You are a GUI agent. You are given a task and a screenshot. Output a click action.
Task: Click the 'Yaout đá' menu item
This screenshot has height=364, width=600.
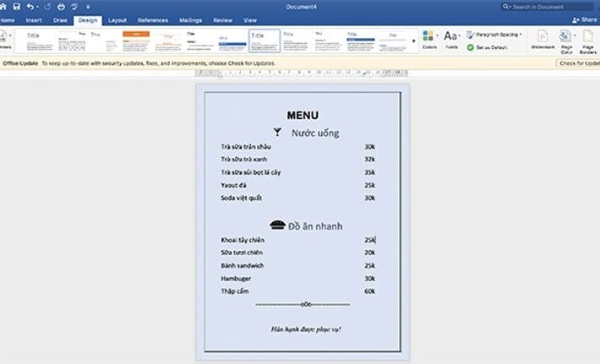tap(233, 186)
